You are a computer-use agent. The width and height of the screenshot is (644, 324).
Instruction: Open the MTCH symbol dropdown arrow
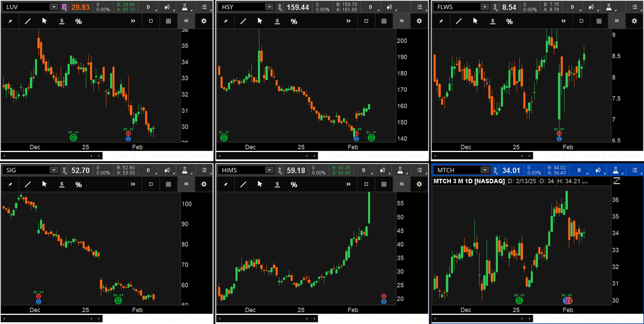[x=485, y=170]
